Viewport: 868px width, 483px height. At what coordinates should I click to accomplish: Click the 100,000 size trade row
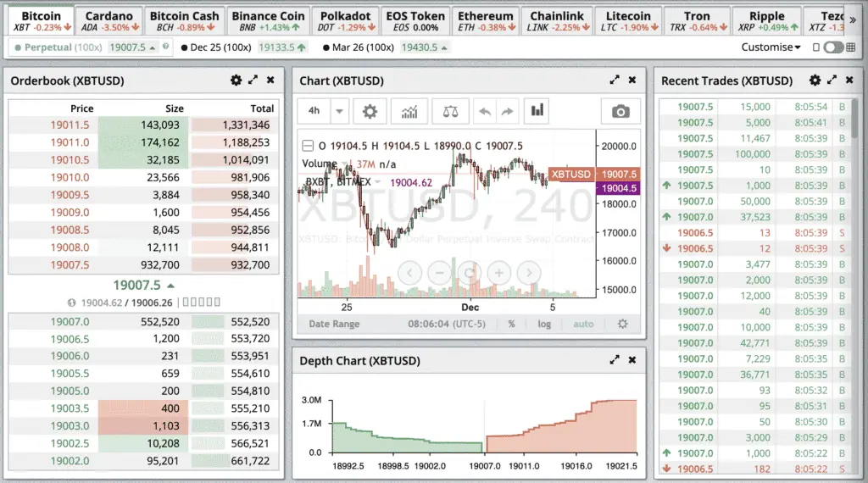click(755, 154)
